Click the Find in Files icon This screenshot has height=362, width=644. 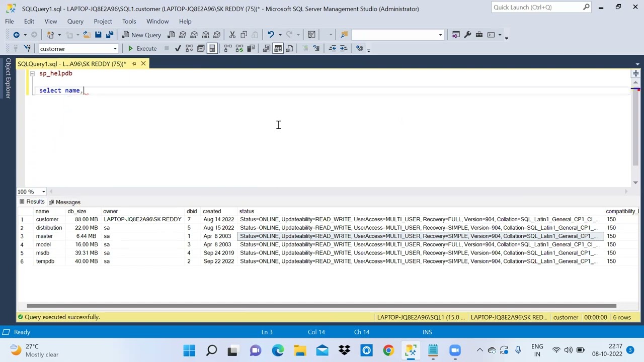[344, 35]
